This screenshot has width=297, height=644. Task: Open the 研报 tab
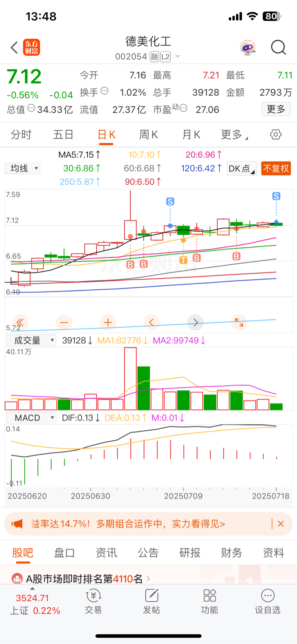click(x=190, y=553)
